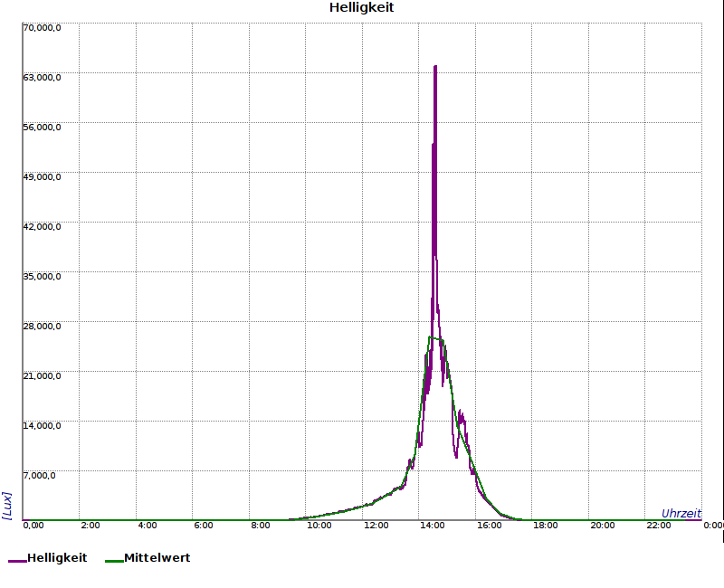Click the 6:00 time tick label
The height and width of the screenshot is (588, 724).
point(204,526)
